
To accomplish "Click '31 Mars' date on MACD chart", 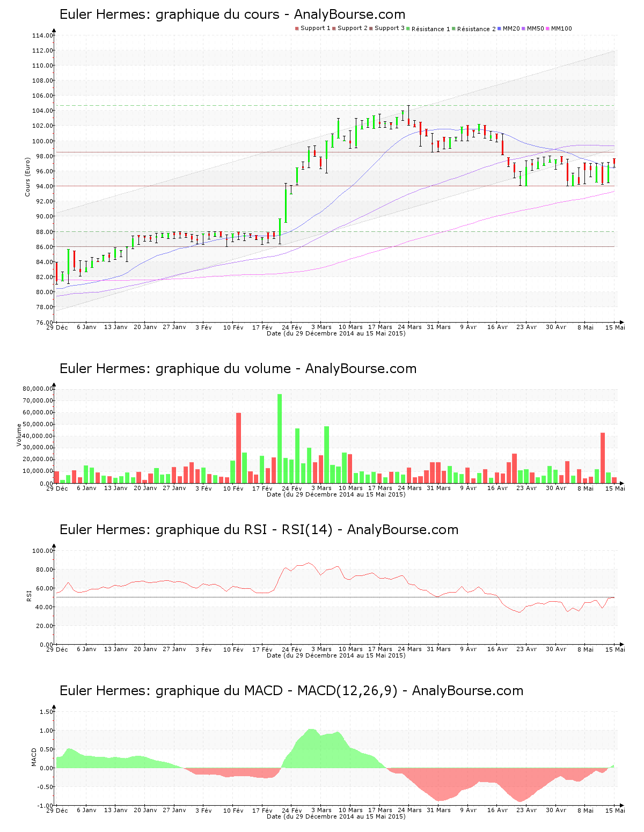I will click(x=438, y=810).
